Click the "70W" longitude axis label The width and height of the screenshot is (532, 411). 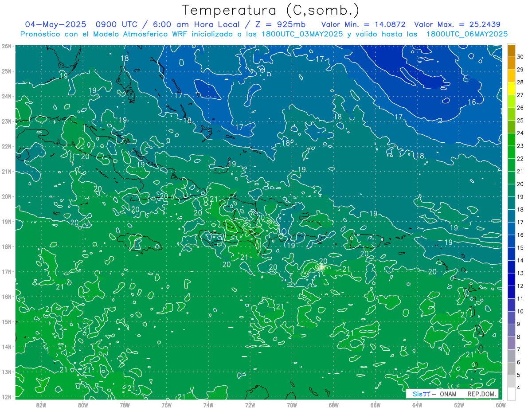click(292, 405)
